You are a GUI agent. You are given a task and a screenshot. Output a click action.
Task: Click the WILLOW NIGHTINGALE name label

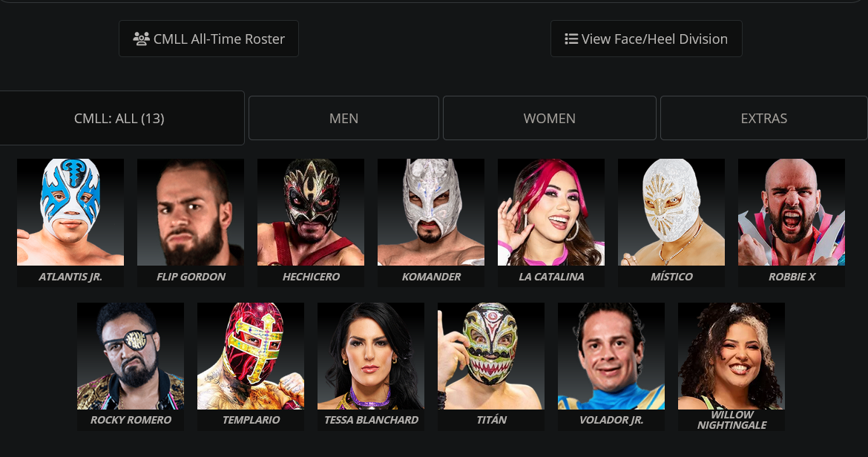click(731, 420)
